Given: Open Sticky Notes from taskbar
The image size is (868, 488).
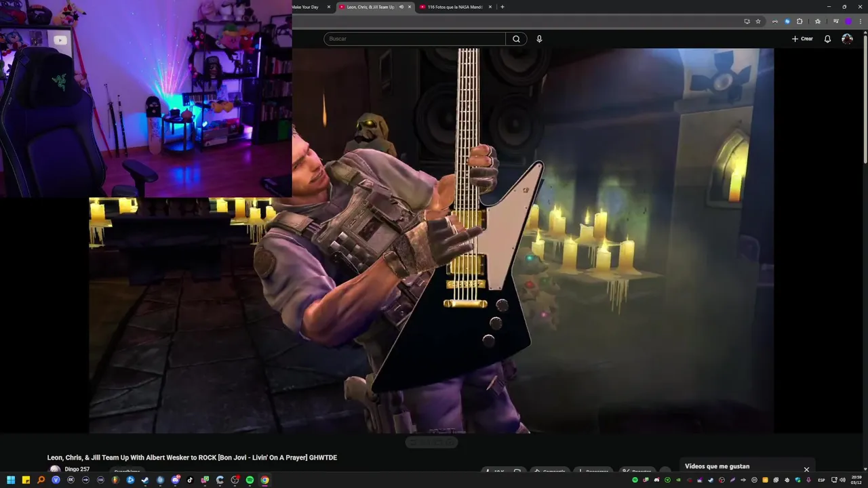Looking at the screenshot, I should [26, 480].
